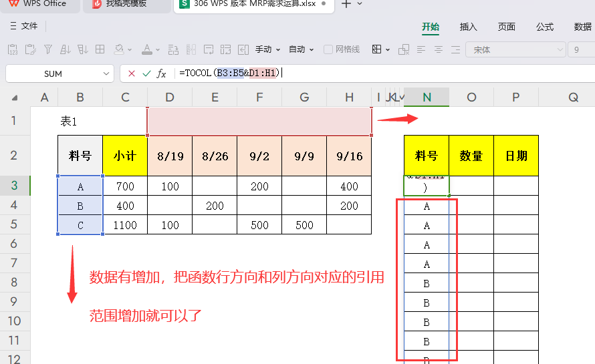Viewport: 595px width, 364px height.
Task: Click the align right icon
Action: 456,49
